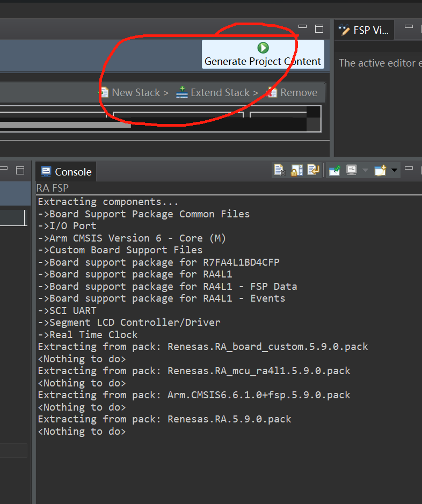Minimize the Console panel
Viewport: 422px width, 504px height.
click(x=409, y=168)
